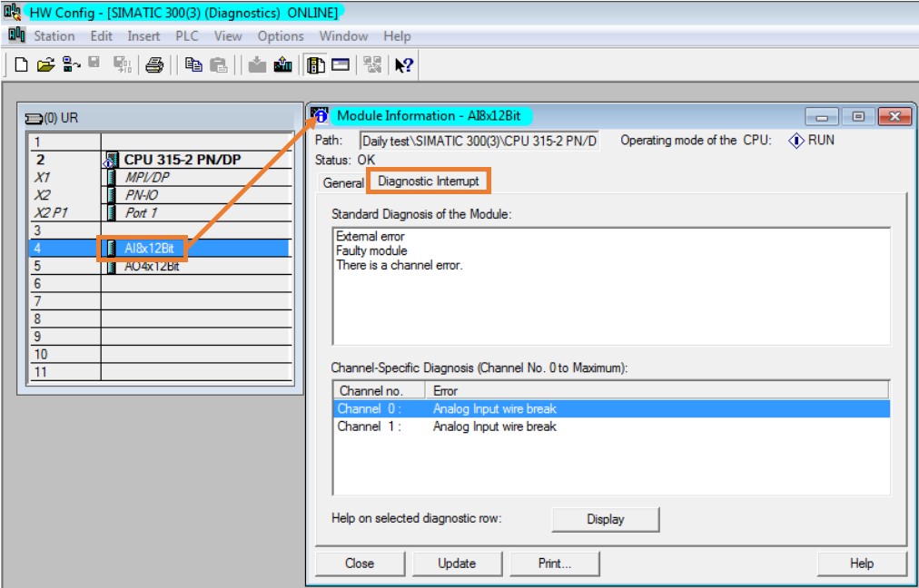Select empty rack slot 1 row
This screenshot has width=919, height=588.
(161, 142)
